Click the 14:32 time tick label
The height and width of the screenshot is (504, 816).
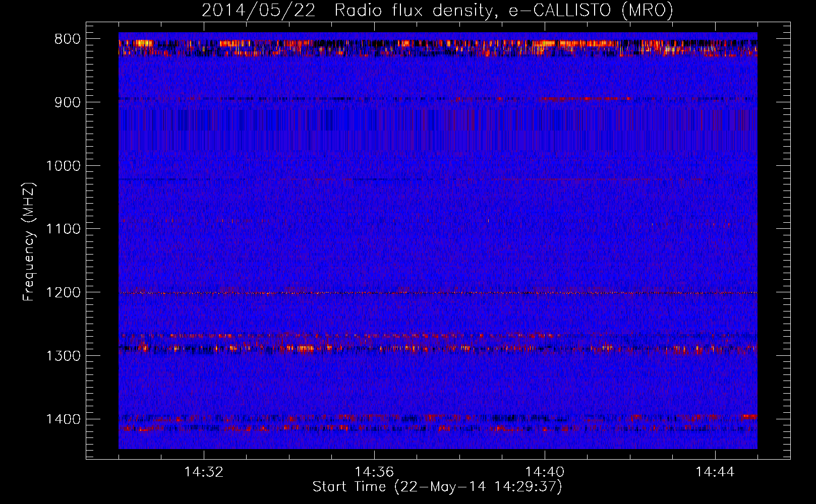(x=204, y=472)
